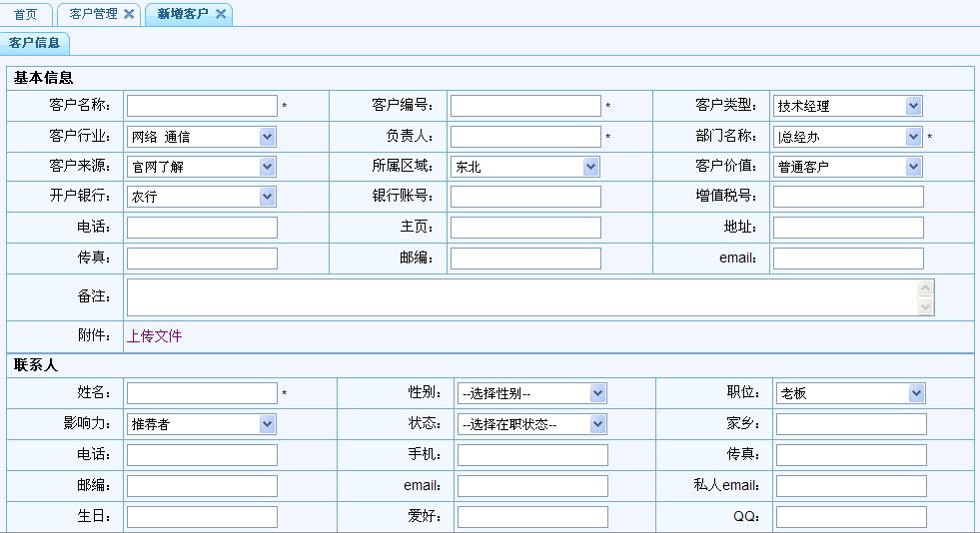This screenshot has width=980, height=533.
Task: Select the 客户信息 sub-tab
Action: (x=35, y=43)
